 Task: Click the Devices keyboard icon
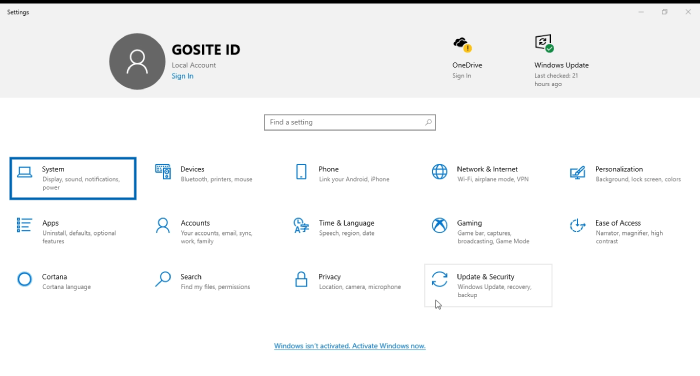(163, 171)
